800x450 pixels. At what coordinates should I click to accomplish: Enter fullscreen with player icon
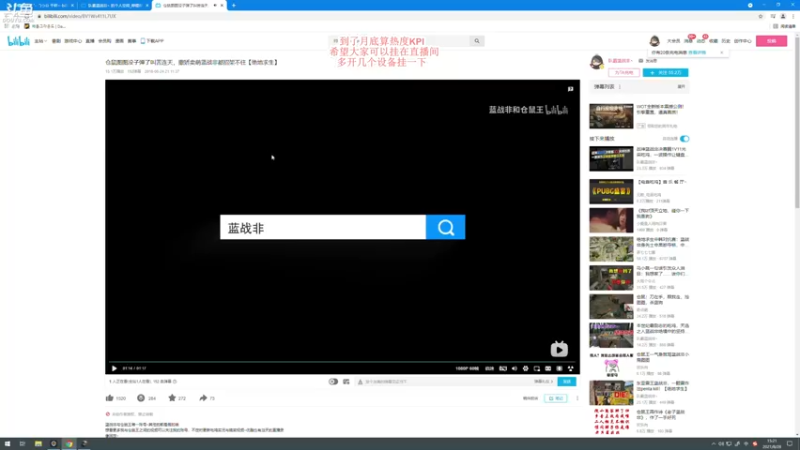(570, 368)
